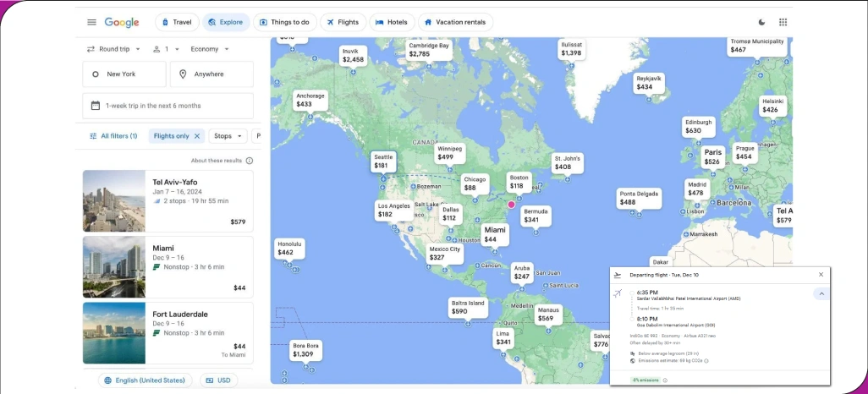
Task: Select St. John's $408 map marker
Action: pos(568,162)
